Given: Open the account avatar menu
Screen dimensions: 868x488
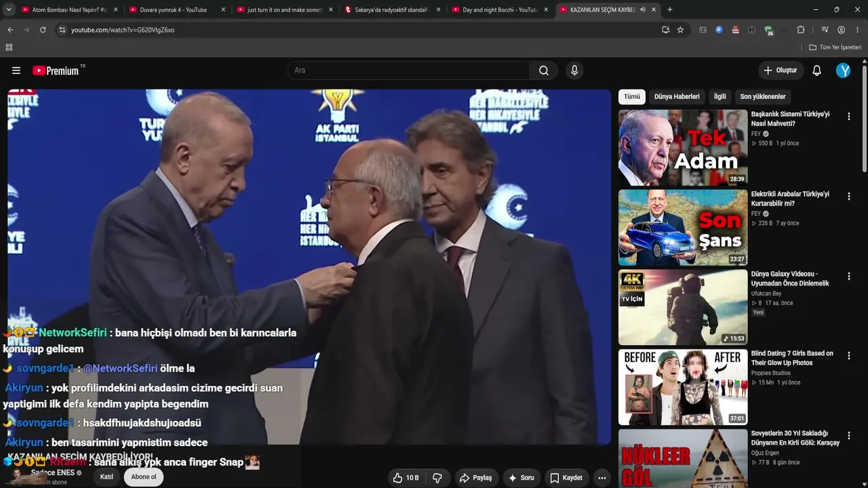Looking at the screenshot, I should pyautogui.click(x=843, y=70).
